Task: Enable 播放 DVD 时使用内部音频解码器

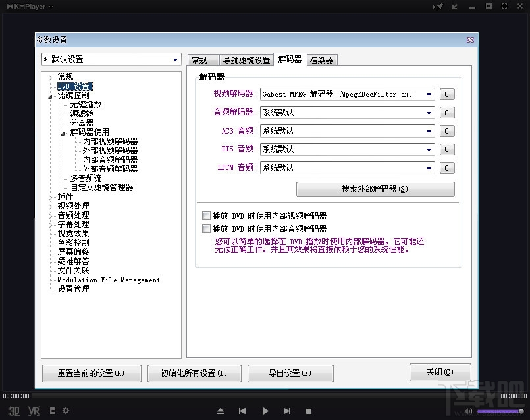Action: pyautogui.click(x=207, y=228)
